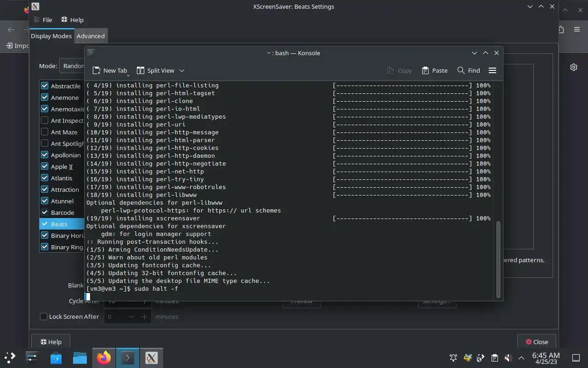Image resolution: width=588 pixels, height=368 pixels.
Task: Switch to the Display Modes tab
Action: click(x=51, y=36)
